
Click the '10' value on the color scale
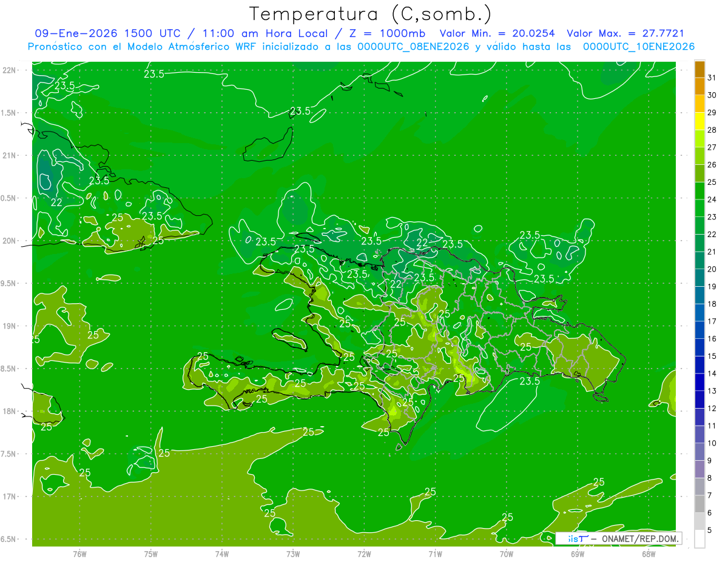tap(712, 443)
